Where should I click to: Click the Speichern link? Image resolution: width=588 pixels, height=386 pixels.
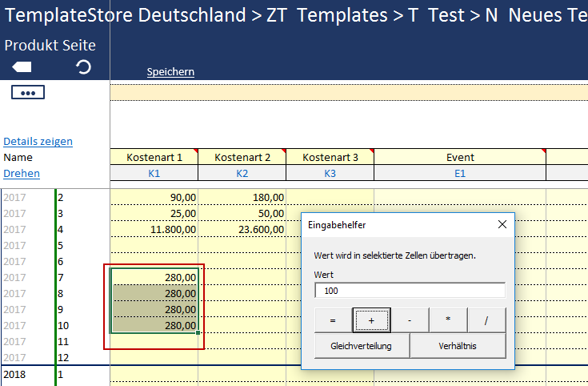(170, 72)
